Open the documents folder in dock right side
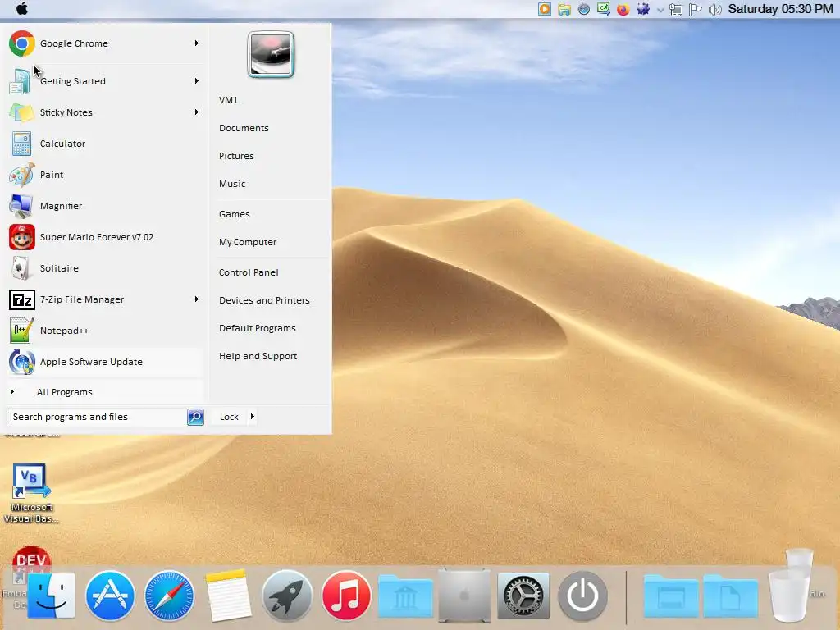This screenshot has width=840, height=630. point(730,596)
